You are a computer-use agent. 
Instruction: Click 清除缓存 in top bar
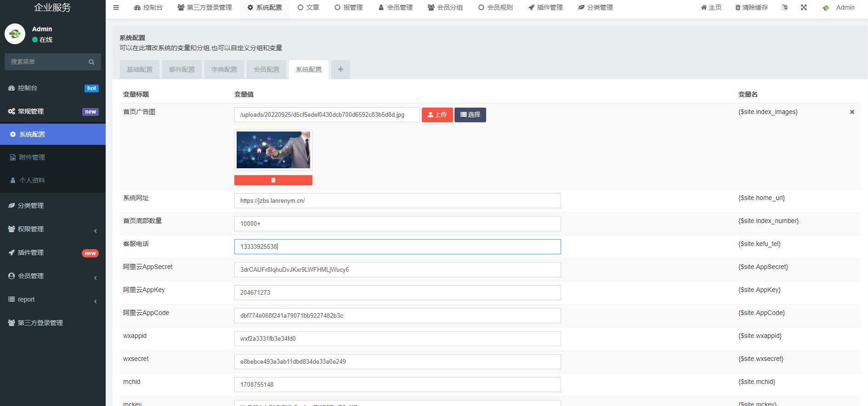click(x=751, y=7)
